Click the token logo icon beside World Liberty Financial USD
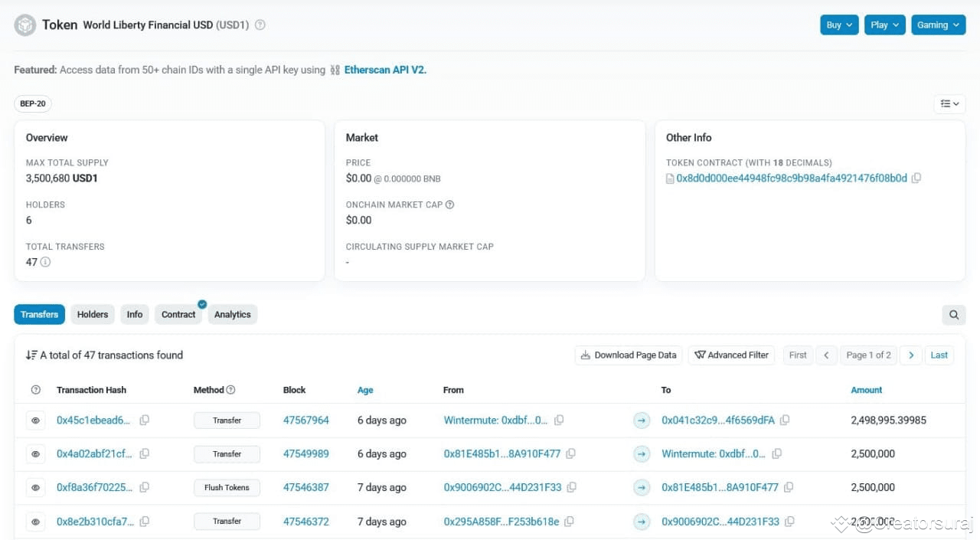 (x=25, y=25)
